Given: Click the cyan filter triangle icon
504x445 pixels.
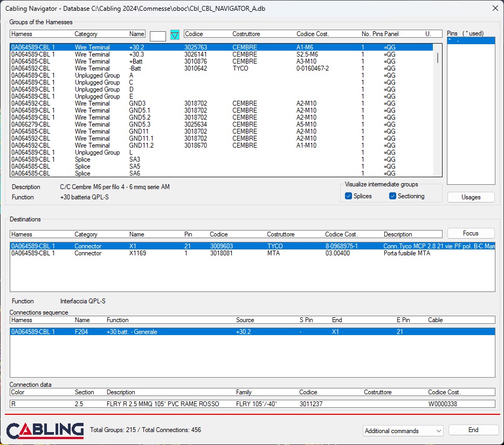Looking at the screenshot, I should tap(175, 34).
